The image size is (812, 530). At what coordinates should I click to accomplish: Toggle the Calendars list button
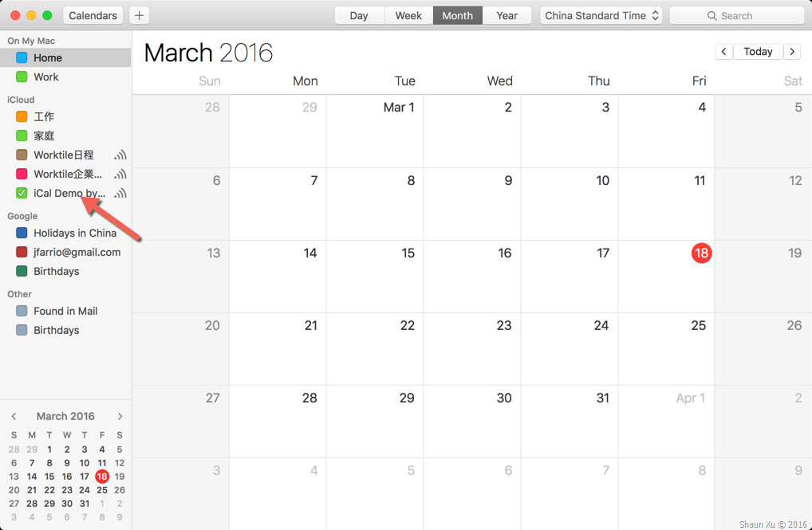pos(93,15)
